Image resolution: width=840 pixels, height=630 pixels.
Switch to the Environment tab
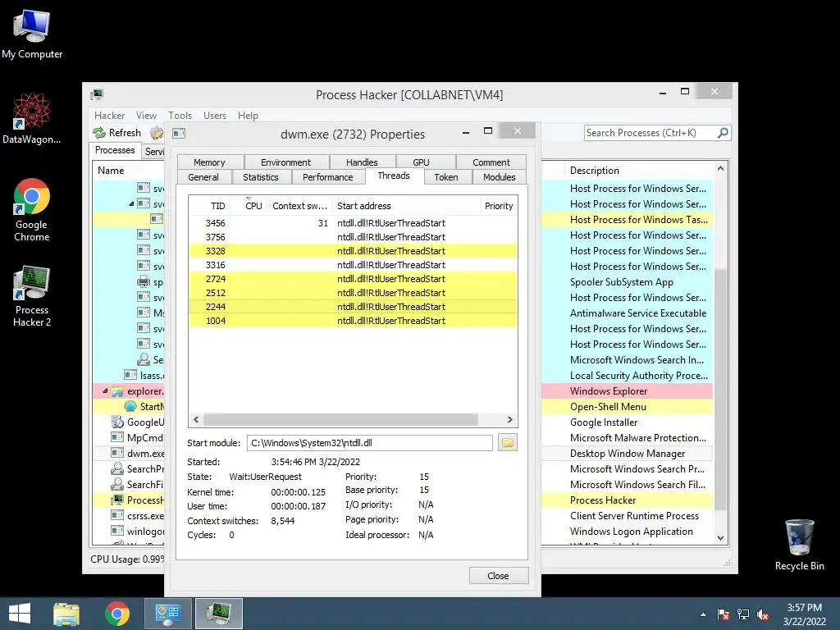point(286,162)
